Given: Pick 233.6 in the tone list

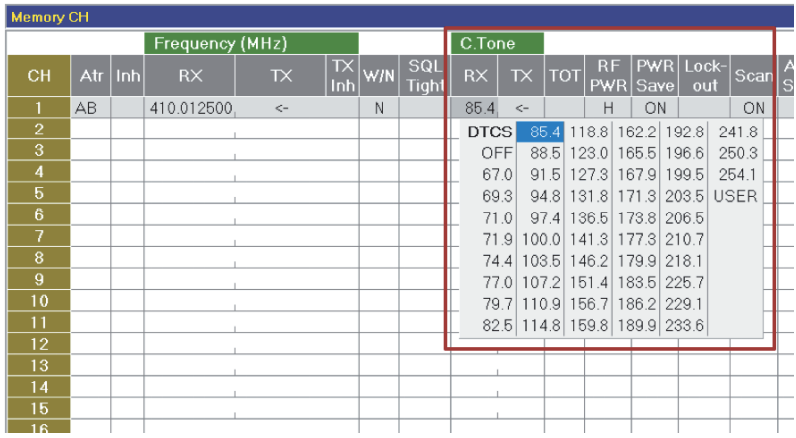Looking at the screenshot, I should coord(684,325).
